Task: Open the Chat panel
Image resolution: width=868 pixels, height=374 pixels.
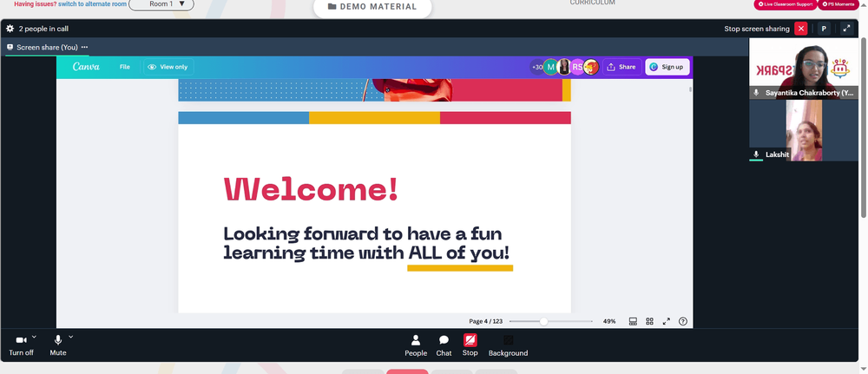Action: point(444,345)
